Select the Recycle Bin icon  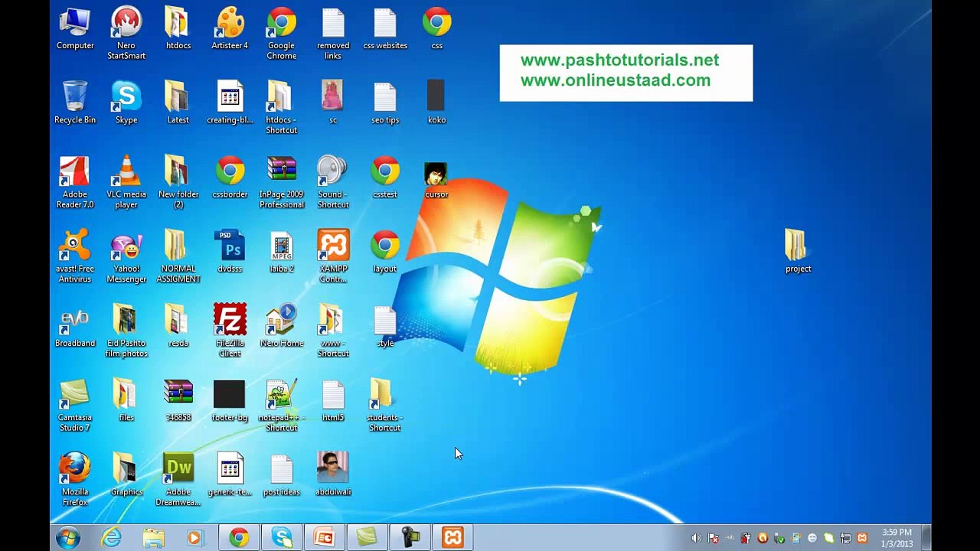coord(75,102)
